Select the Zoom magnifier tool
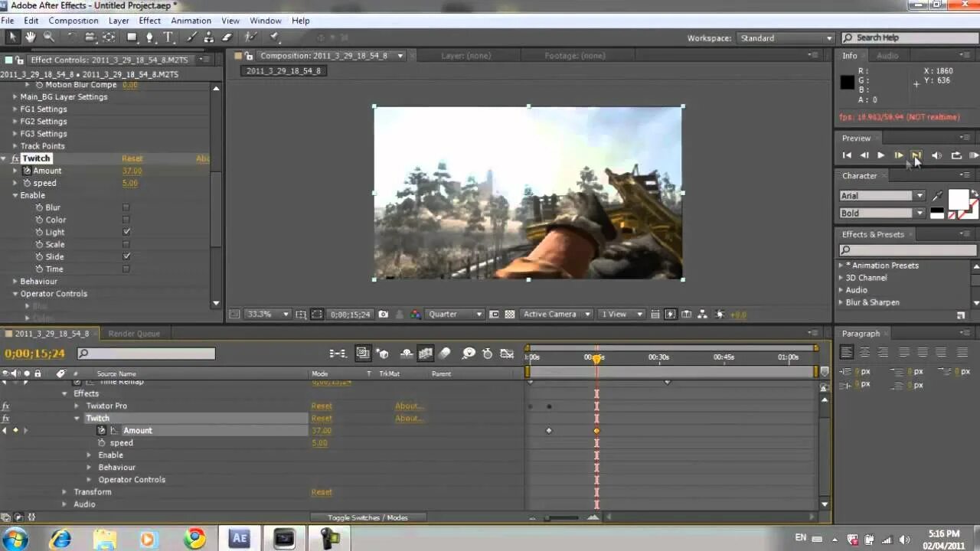Viewport: 980px width, 551px height. 49,37
